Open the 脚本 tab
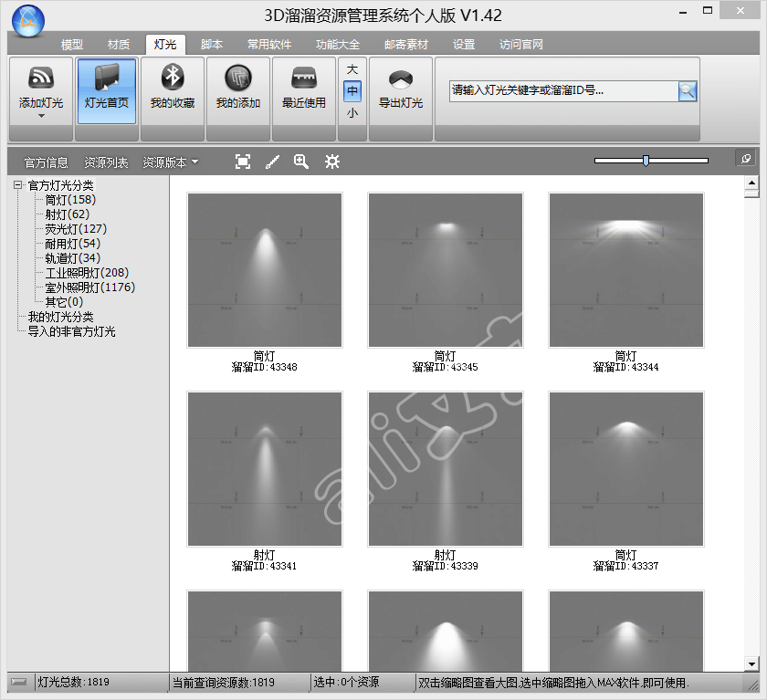Viewport: 767px width, 700px height. (212, 45)
